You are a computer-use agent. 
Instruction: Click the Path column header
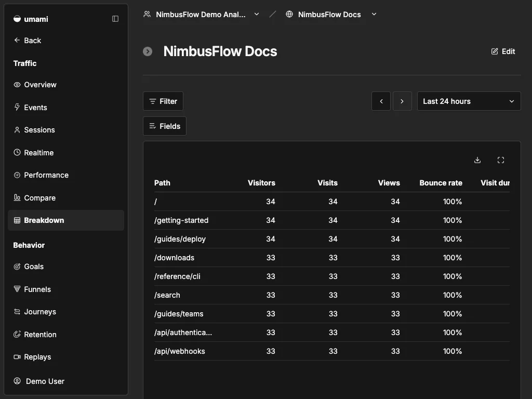pyautogui.click(x=162, y=183)
